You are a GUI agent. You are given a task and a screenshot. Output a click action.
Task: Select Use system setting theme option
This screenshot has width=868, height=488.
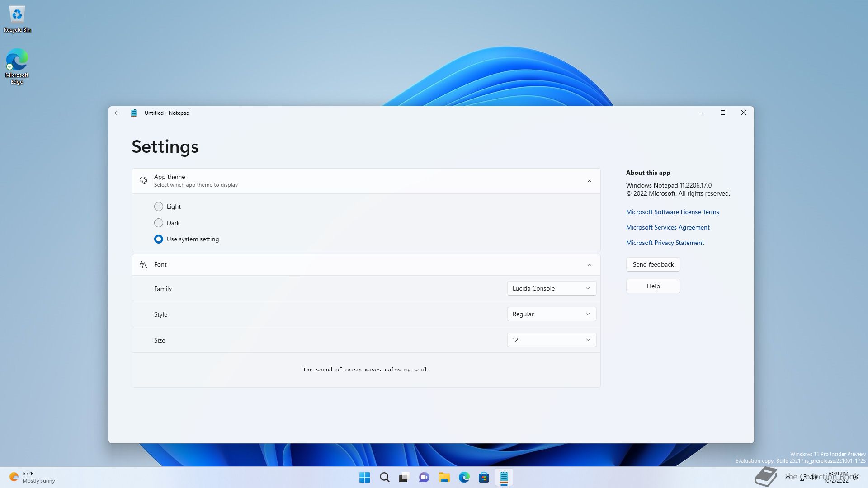pos(159,239)
